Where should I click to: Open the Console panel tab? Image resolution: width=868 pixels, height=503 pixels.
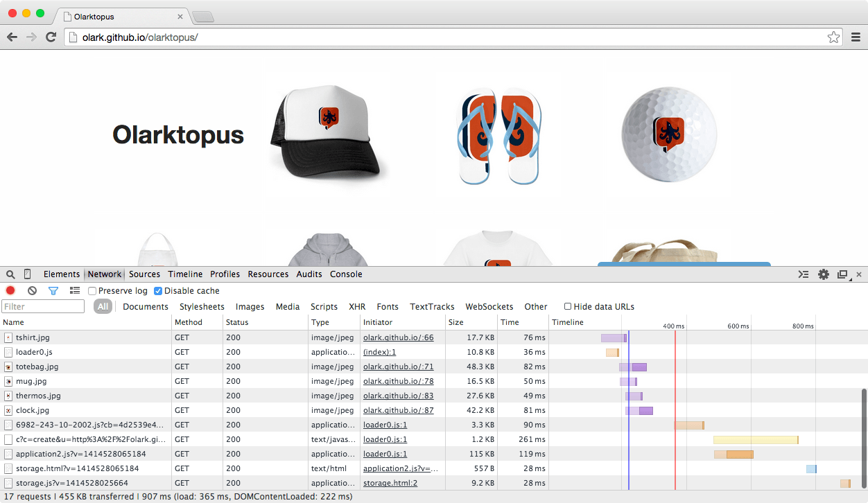coord(346,274)
